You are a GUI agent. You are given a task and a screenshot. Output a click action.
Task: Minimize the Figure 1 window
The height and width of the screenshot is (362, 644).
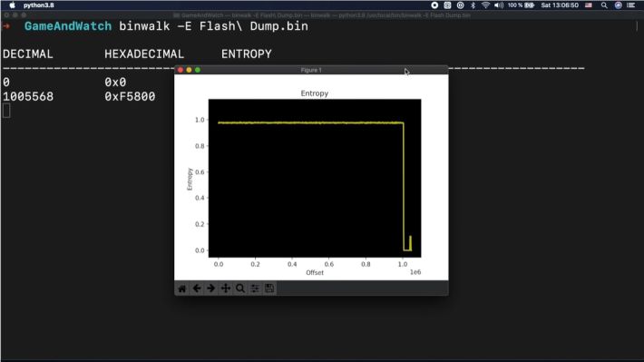(189, 70)
